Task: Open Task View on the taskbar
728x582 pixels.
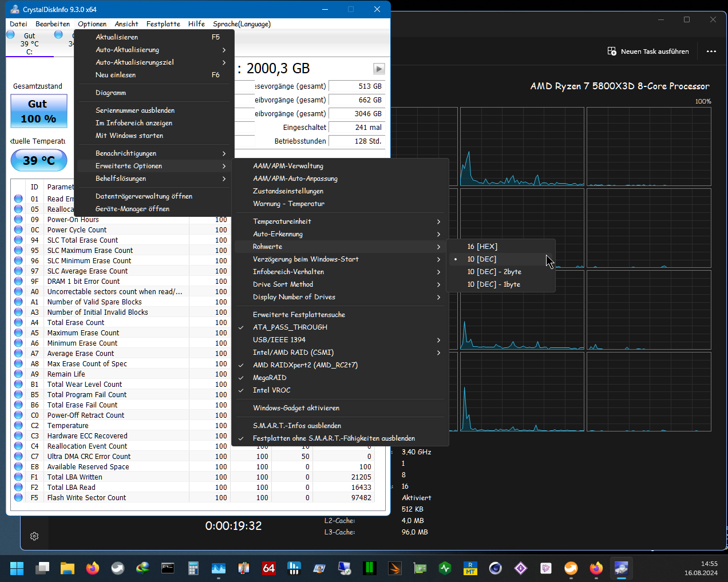Action: coord(42,568)
